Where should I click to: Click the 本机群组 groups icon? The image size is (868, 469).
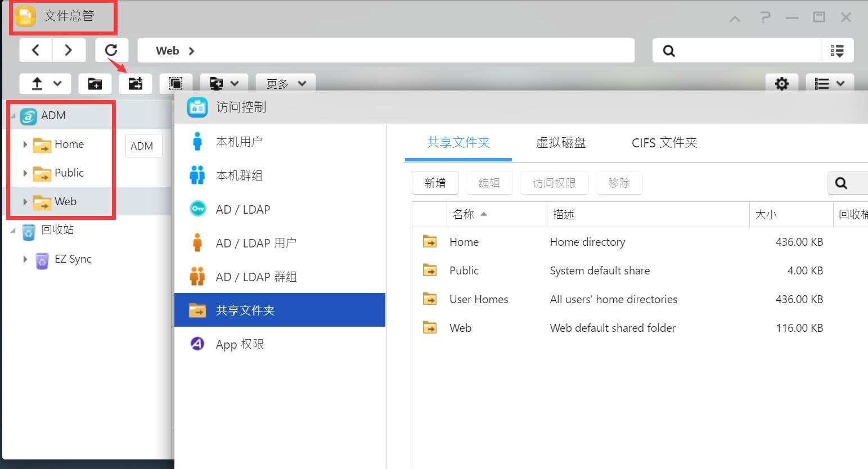coord(240,175)
